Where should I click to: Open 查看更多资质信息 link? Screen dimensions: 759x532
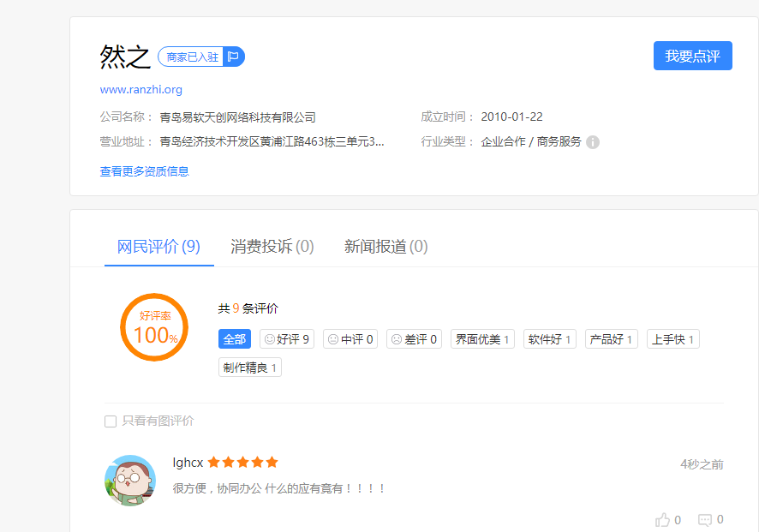(144, 171)
